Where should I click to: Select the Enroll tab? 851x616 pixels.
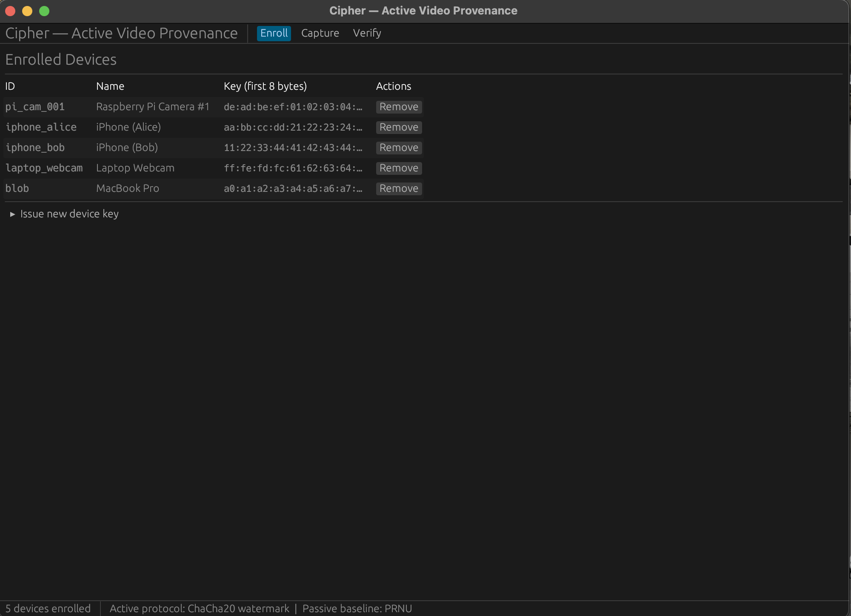pos(274,33)
